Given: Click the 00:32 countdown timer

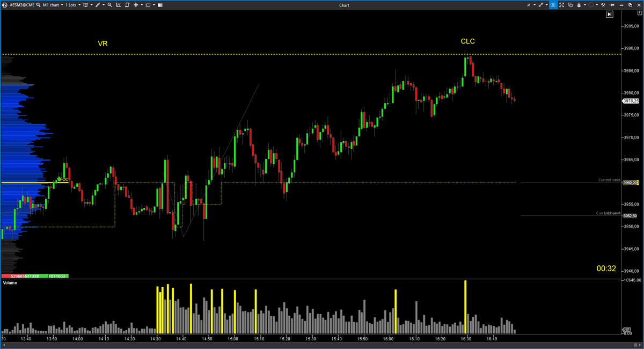Looking at the screenshot, I should tap(606, 268).
